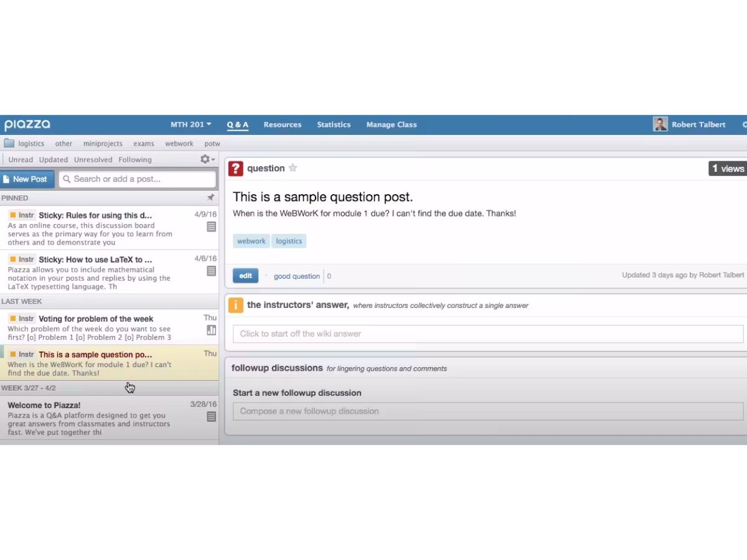Open Sticky: How to use LaTeX post
Image resolution: width=747 pixels, height=560 pixels.
[109, 273]
